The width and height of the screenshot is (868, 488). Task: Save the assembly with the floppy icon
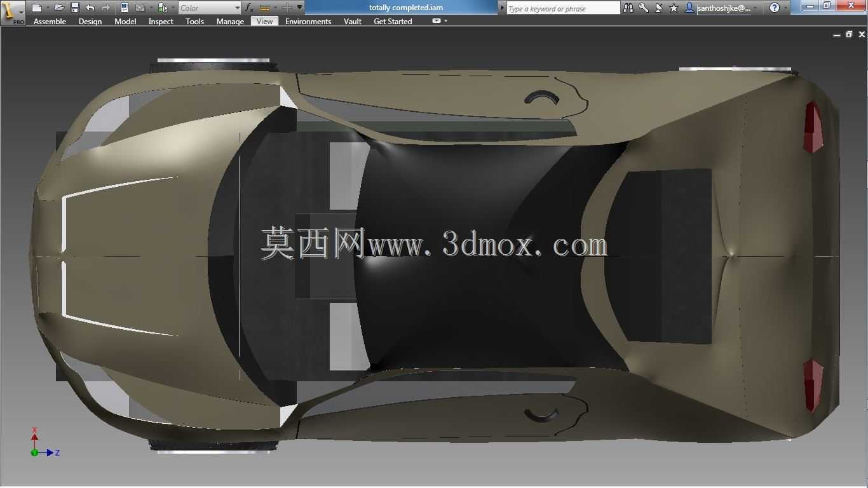pyautogui.click(x=75, y=8)
